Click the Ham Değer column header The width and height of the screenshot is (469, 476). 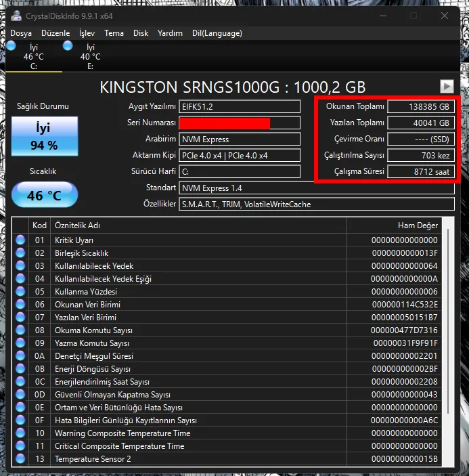point(394,225)
